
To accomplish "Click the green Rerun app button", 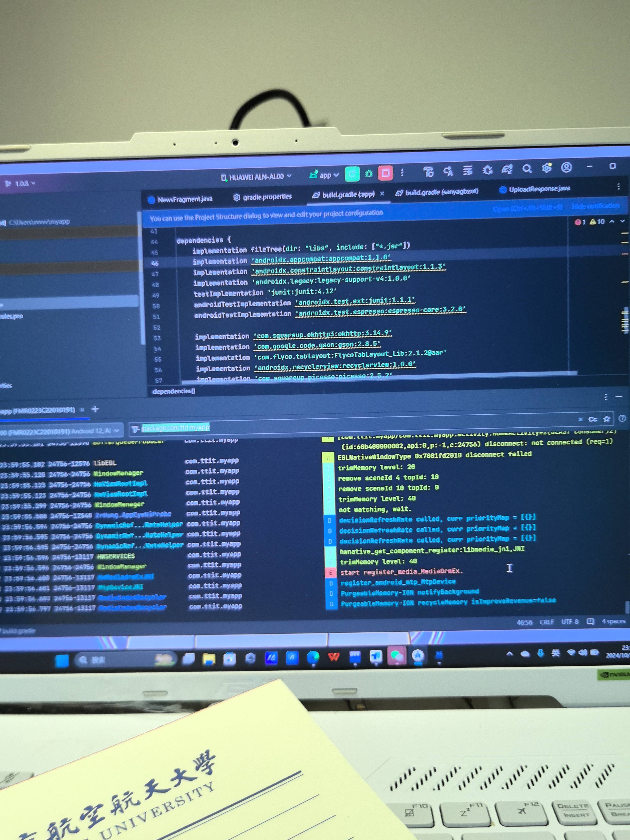I will 352,174.
